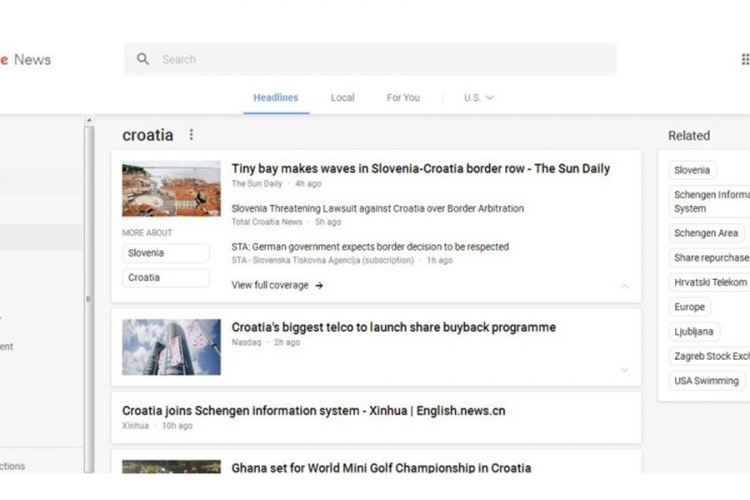
Task: Click the Slovenia chip under More About
Action: coord(165,253)
